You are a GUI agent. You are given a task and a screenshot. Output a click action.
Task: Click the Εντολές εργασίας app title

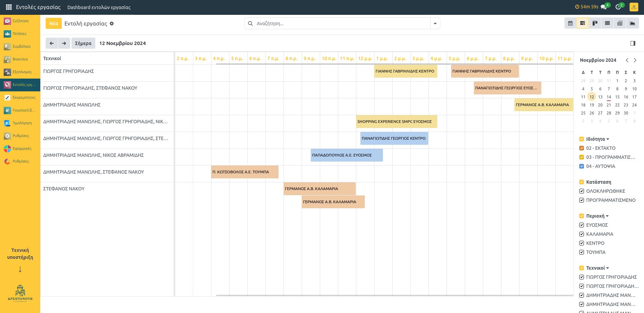38,7
